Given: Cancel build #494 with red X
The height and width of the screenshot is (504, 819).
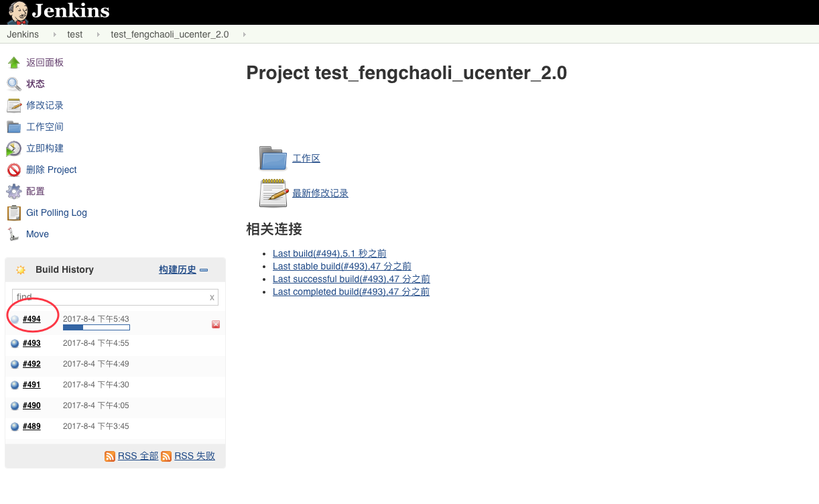Looking at the screenshot, I should 216,324.
